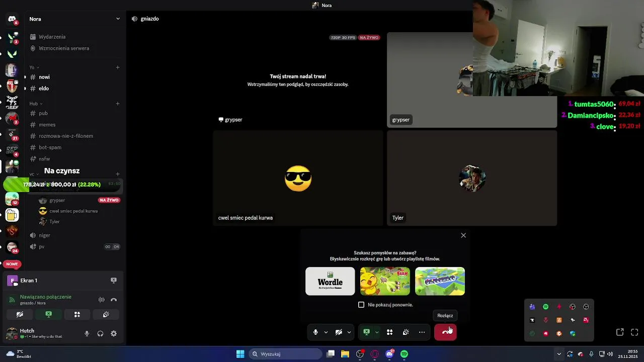The height and width of the screenshot is (362, 644).
Task: Mute microphone in user panel
Action: click(x=87, y=333)
